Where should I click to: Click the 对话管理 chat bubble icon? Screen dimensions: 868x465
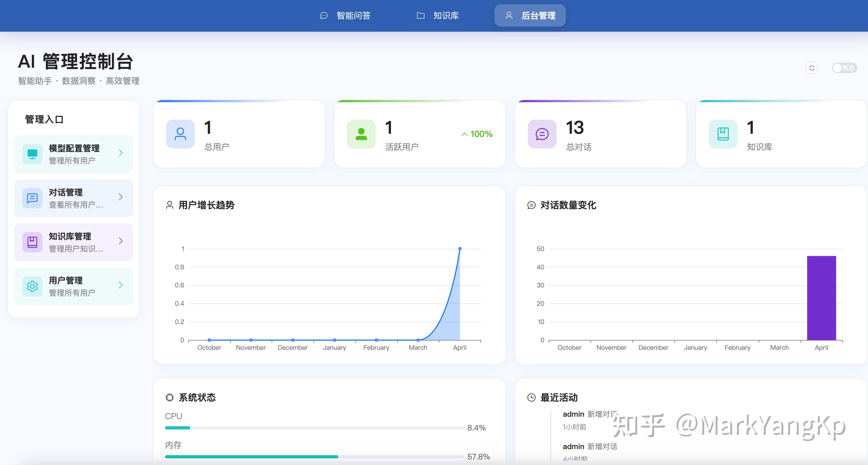click(32, 198)
